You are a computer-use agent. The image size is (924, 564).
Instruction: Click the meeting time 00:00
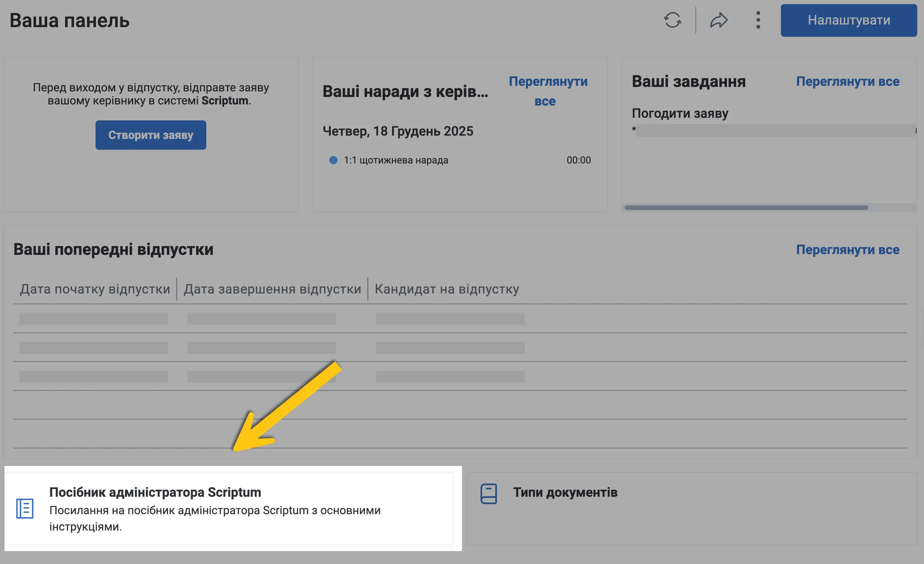click(578, 161)
